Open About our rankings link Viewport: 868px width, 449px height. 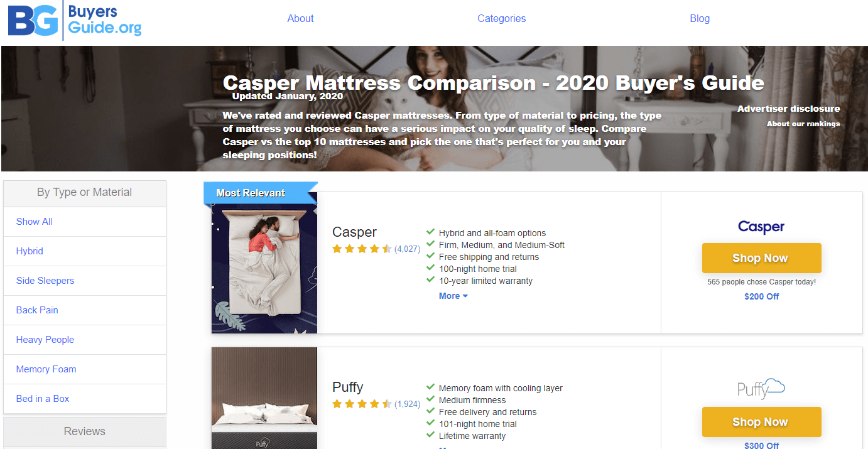coord(803,124)
